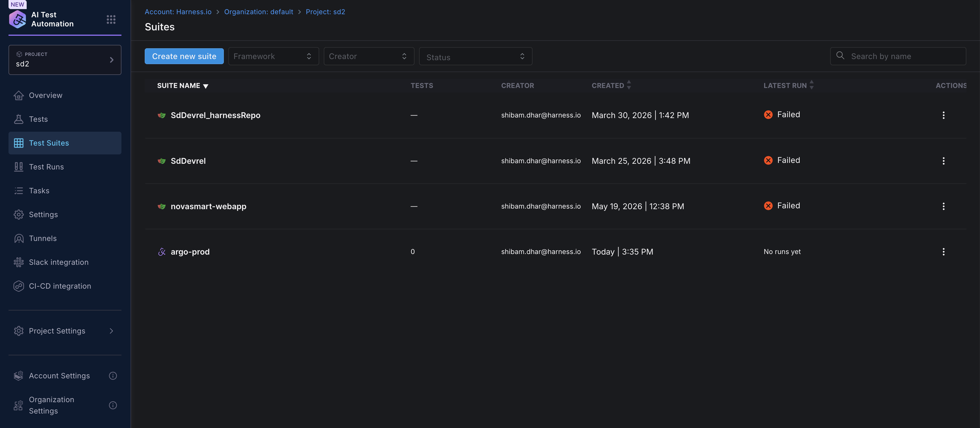The height and width of the screenshot is (428, 980).
Task: Click "May 19, 2026 | 12:38 PM" date
Action: (638, 206)
